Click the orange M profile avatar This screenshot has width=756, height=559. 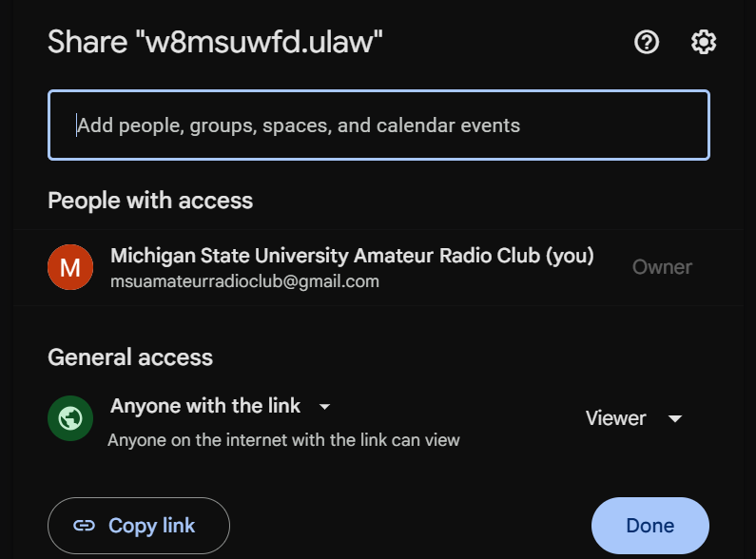(x=70, y=267)
